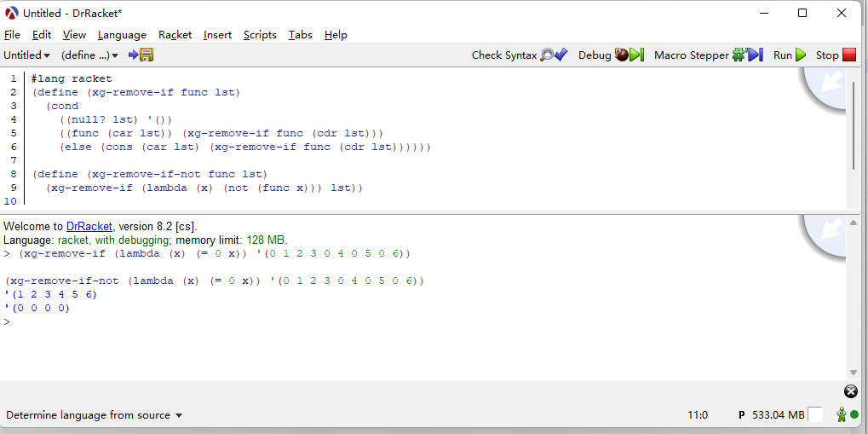Open the (define ...) definitions dropdown
The width and height of the screenshot is (868, 434).
coord(90,55)
